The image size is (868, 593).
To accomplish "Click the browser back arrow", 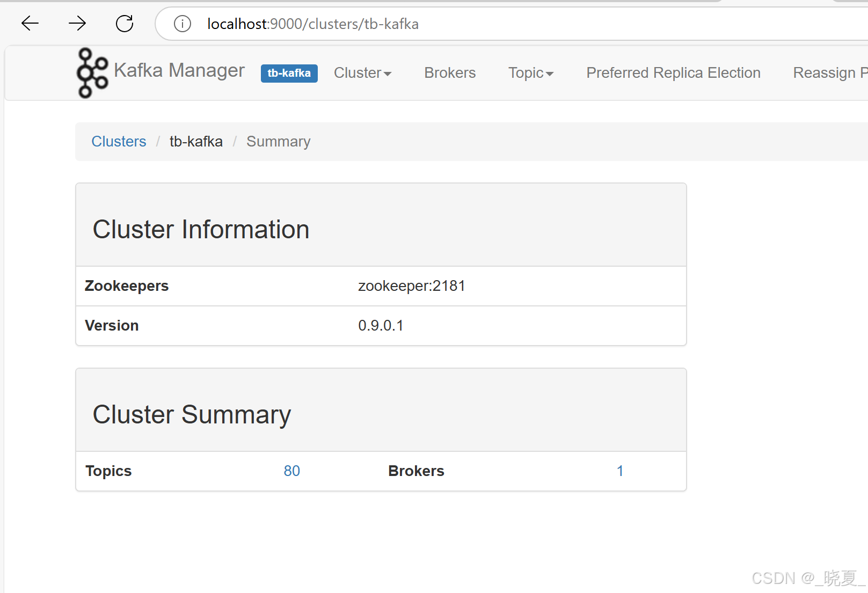I will click(30, 23).
